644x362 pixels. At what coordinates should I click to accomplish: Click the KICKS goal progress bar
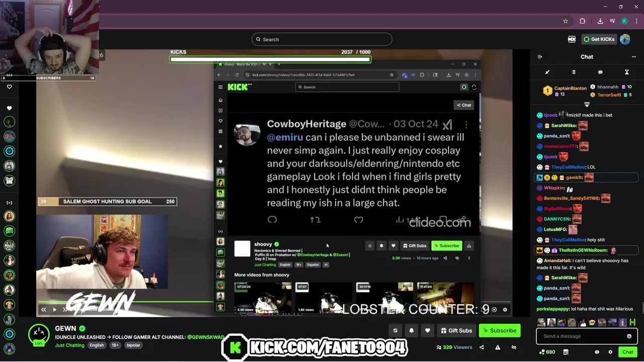pyautogui.click(x=270, y=59)
